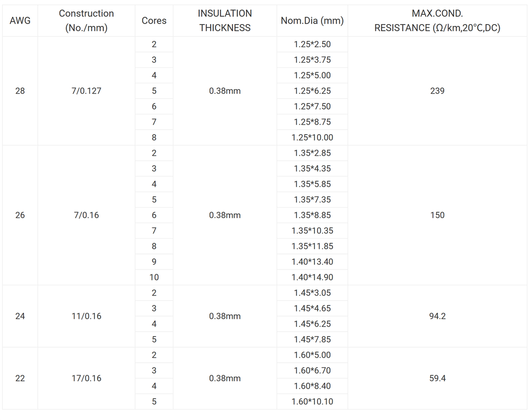Select the Construction (No./mm) header cell
This screenshot has width=529, height=420.
(x=86, y=21)
